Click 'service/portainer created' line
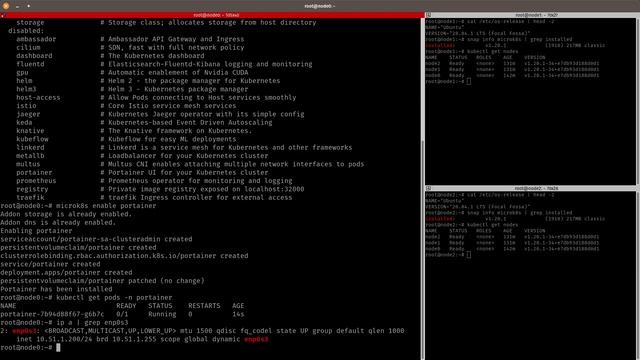 (50, 264)
